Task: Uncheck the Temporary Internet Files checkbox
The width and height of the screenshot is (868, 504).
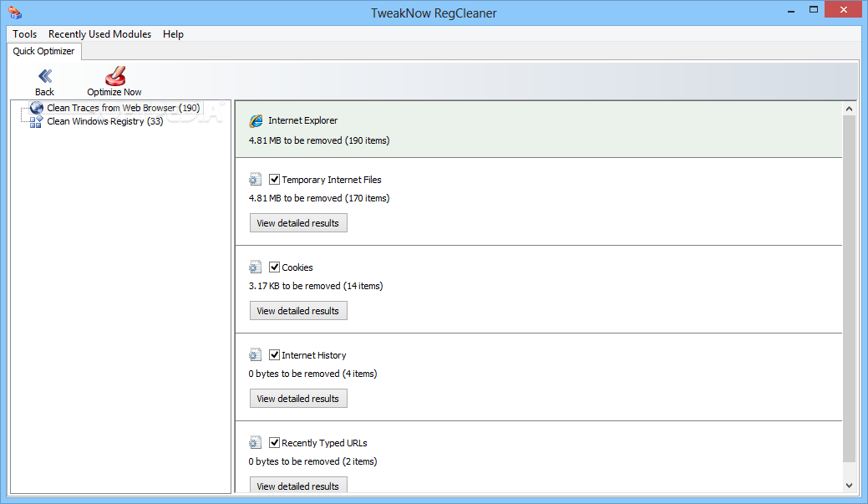Action: tap(274, 180)
